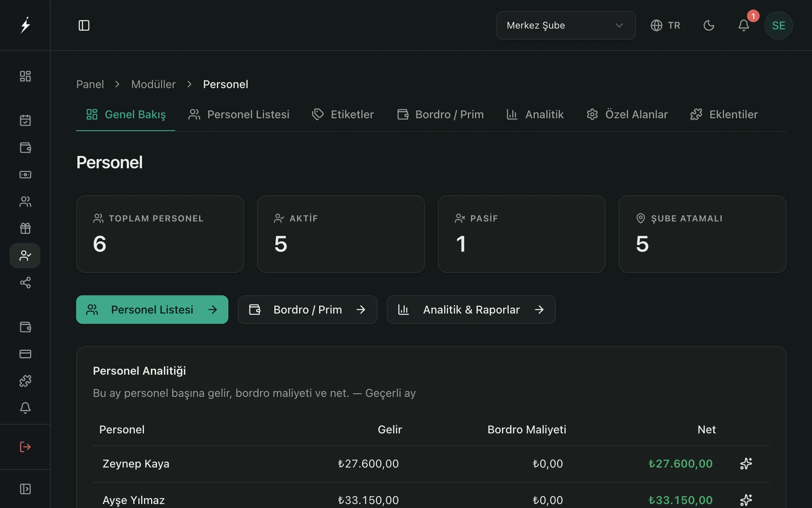Click AI sparkle icon in Ayşe Yılmaz row
Screen dimensions: 812x508
746,500
